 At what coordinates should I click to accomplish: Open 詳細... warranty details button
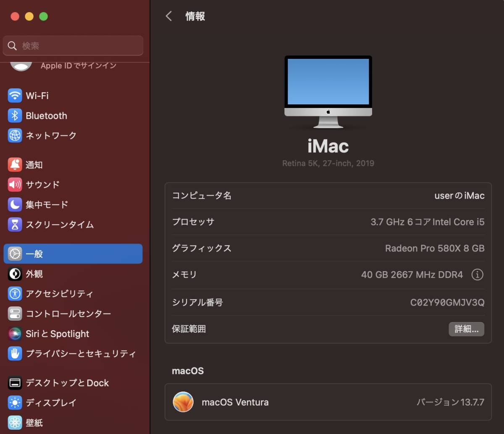pyautogui.click(x=467, y=329)
